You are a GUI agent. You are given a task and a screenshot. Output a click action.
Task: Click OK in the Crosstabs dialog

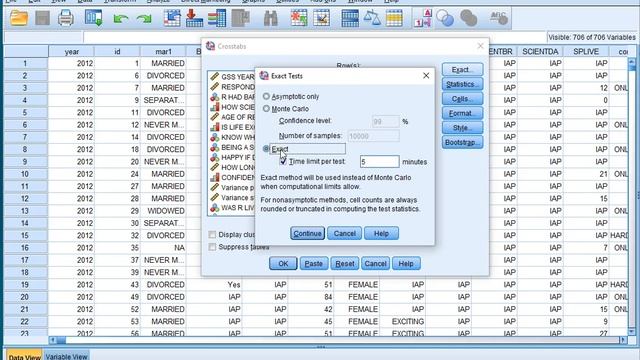click(283, 264)
